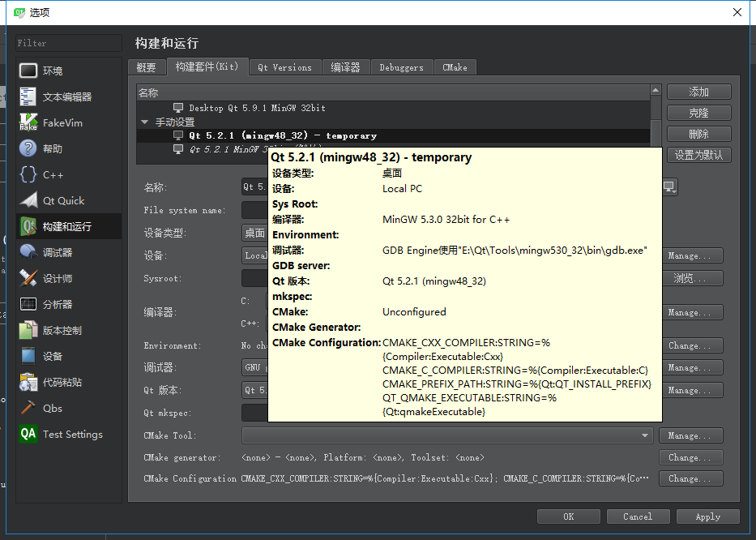756x540 pixels.
Task: Click the kit icon button beside the name field
Action: [670, 186]
